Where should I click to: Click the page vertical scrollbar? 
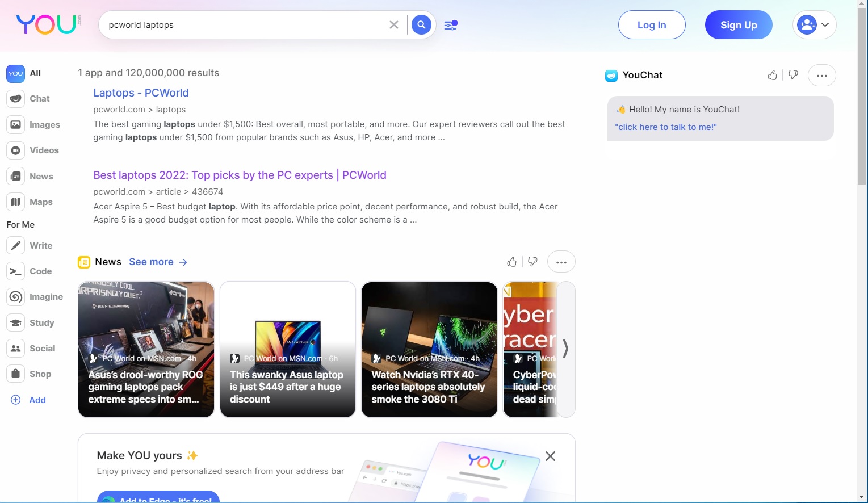tap(862, 97)
